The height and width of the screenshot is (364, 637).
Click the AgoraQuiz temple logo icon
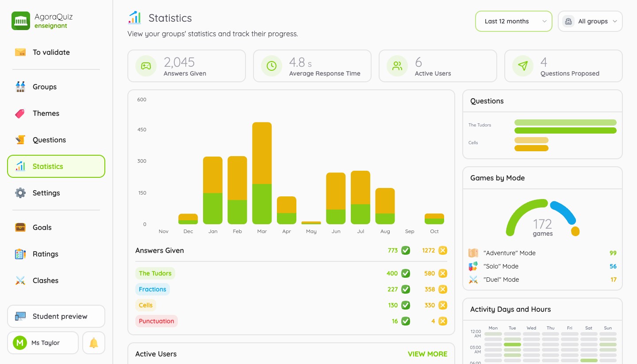pos(21,21)
